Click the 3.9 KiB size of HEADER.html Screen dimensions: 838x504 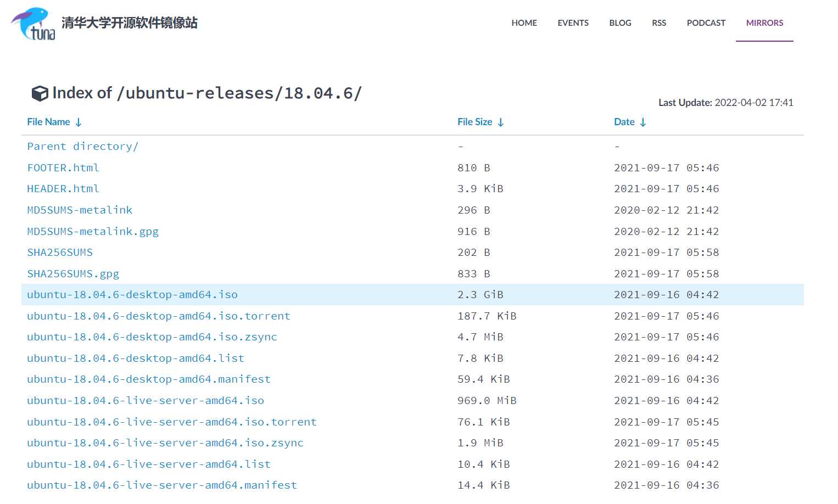[481, 189]
